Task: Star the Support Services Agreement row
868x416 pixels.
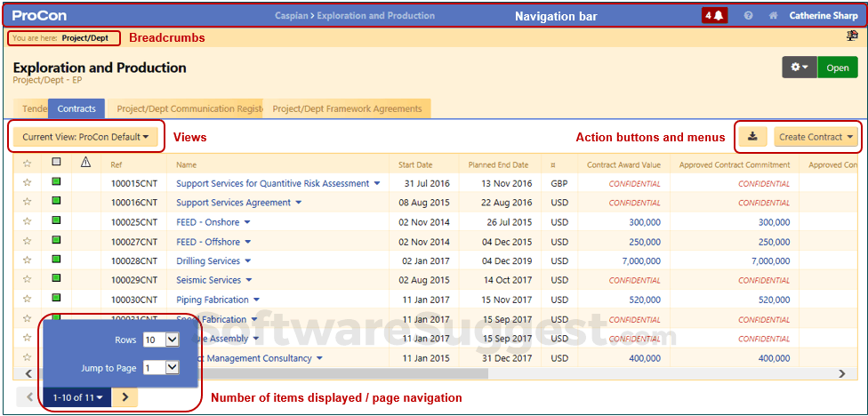Action: 27,203
